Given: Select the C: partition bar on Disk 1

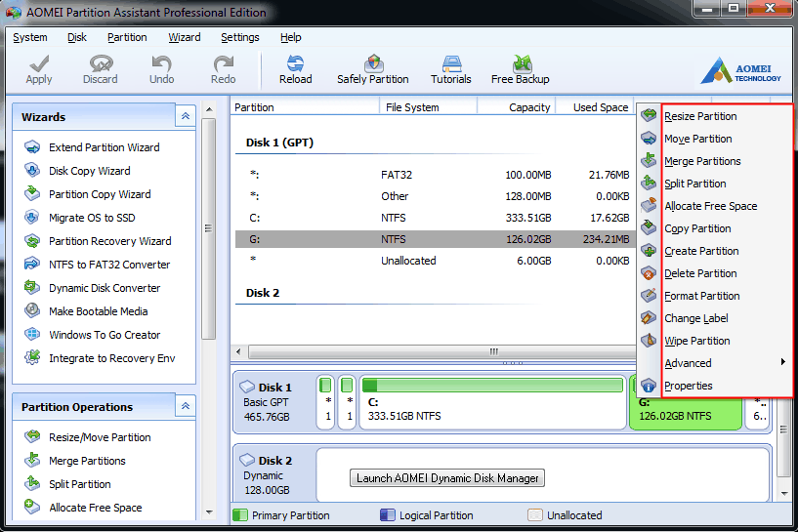Looking at the screenshot, I should 492,402.
